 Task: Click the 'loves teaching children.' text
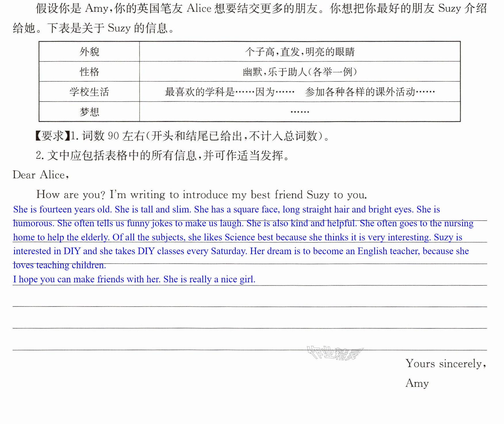60,265
